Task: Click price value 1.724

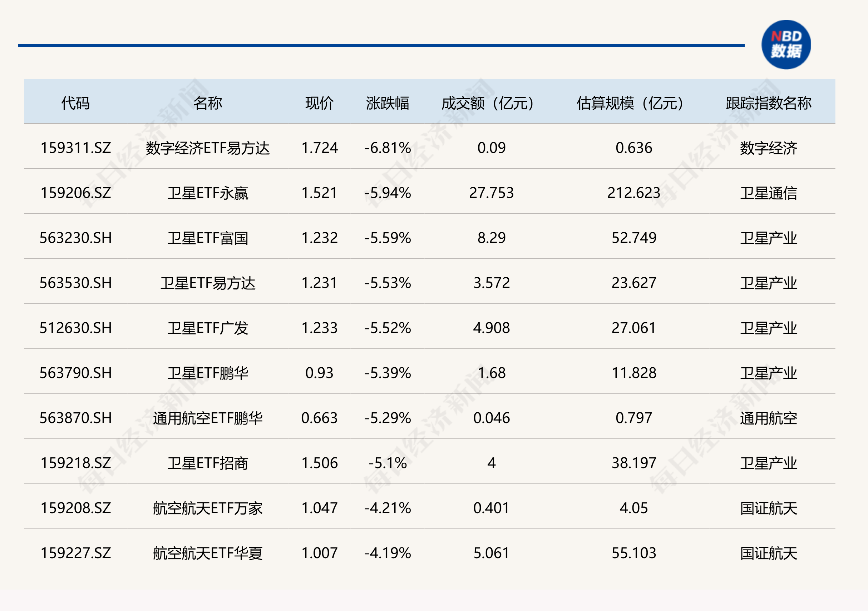Action: click(320, 148)
